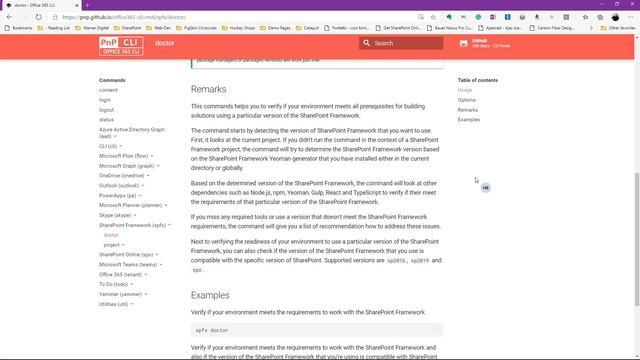Expand Utilities (util) section

(x=116, y=304)
